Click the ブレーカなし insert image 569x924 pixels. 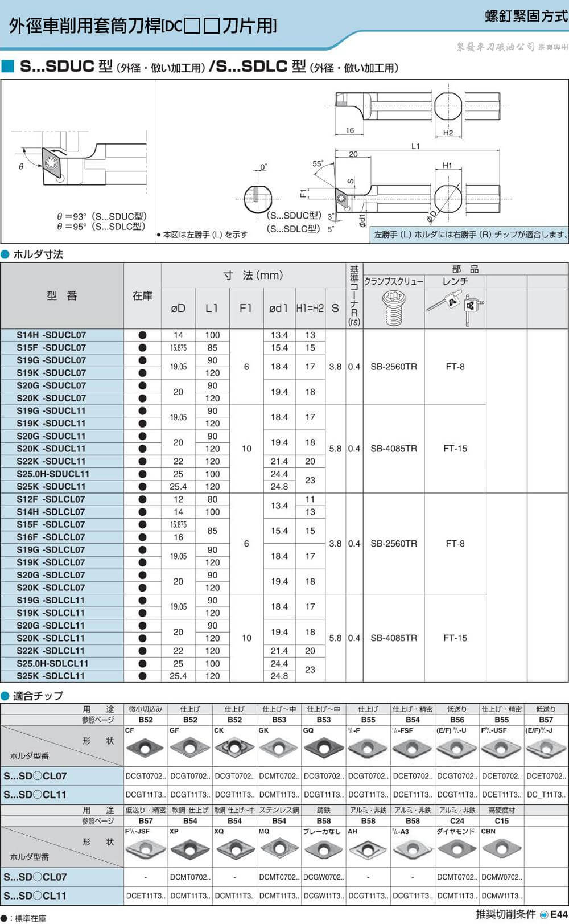pyautogui.click(x=323, y=849)
